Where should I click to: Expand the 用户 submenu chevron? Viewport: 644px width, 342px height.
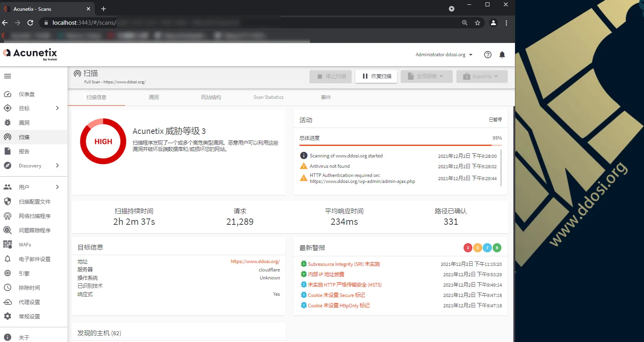(x=57, y=187)
